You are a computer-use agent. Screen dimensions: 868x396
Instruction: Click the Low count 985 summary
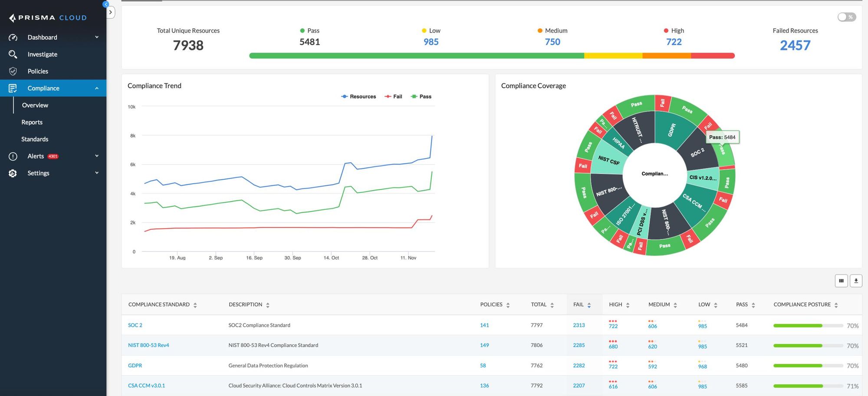coord(431,42)
